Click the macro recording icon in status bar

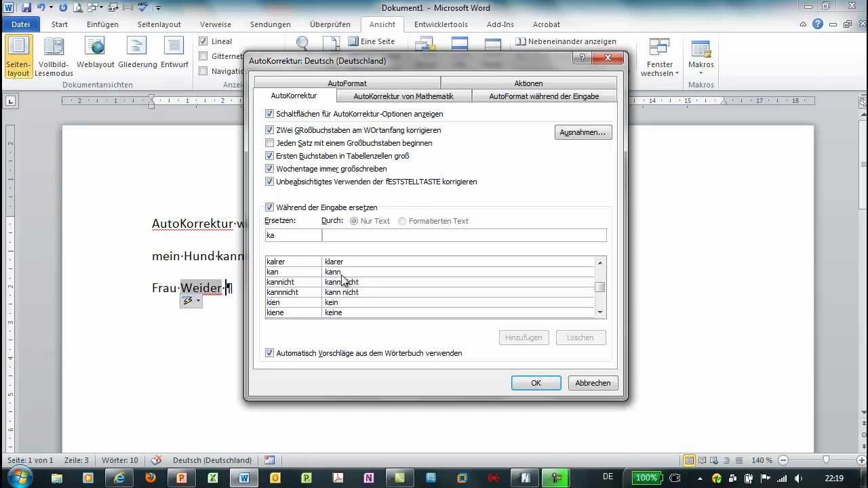click(269, 460)
